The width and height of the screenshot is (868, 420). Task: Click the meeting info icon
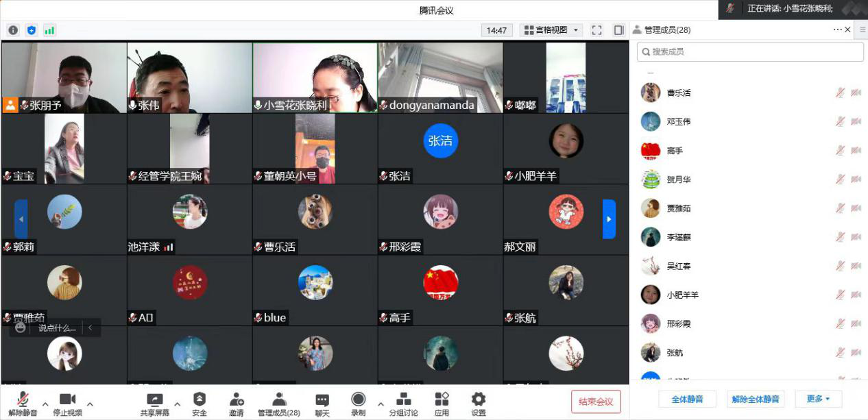click(13, 30)
